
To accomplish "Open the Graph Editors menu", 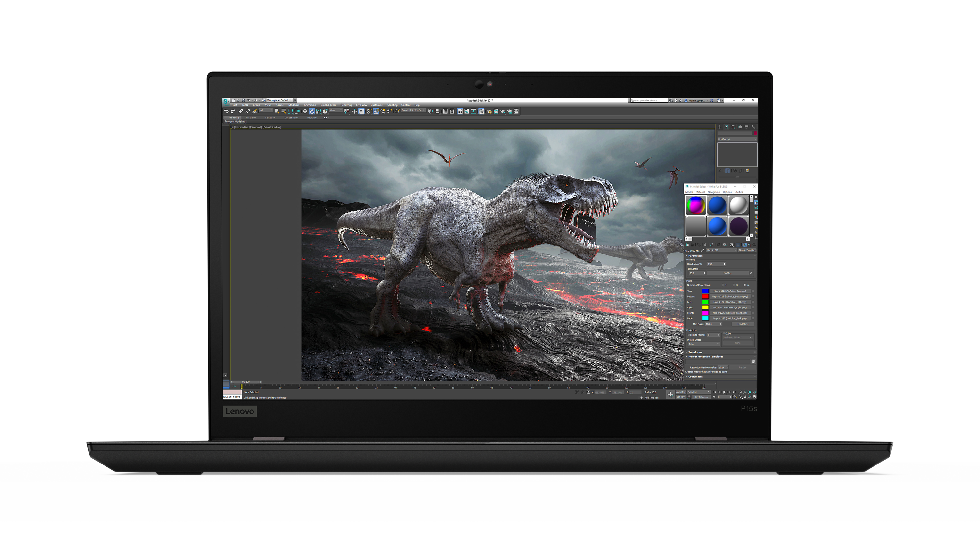I will pos(328,105).
